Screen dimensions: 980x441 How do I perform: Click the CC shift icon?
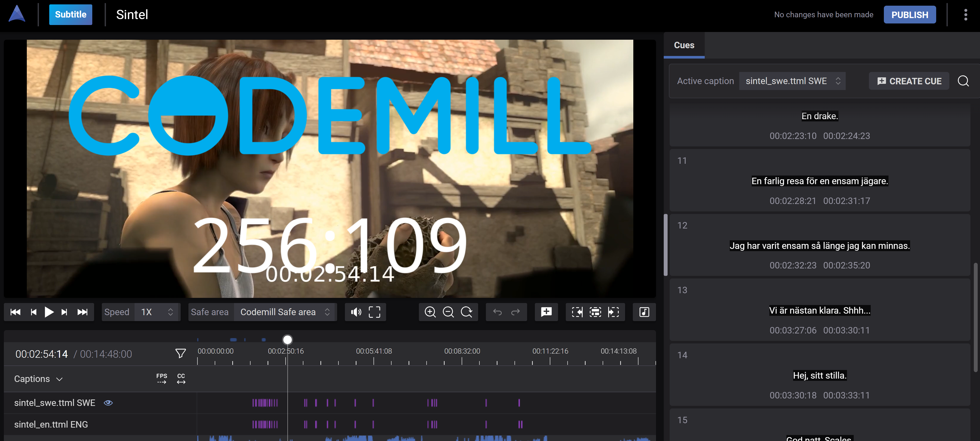point(181,379)
